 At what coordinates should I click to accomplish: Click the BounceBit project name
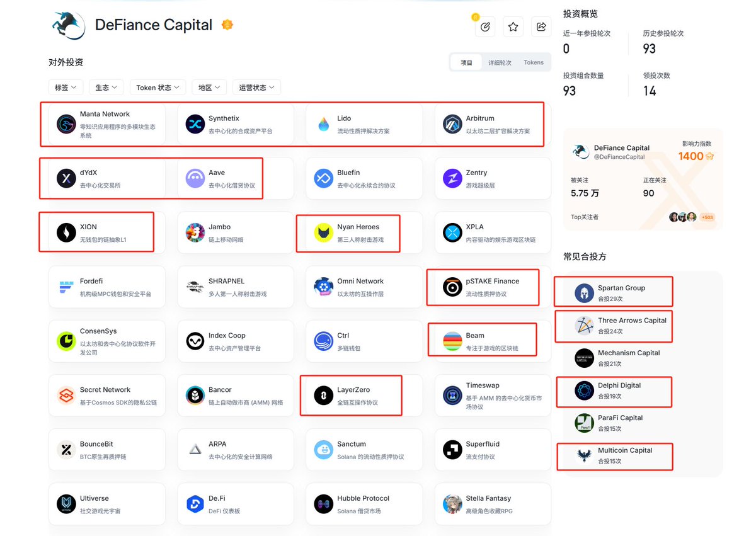(x=96, y=444)
